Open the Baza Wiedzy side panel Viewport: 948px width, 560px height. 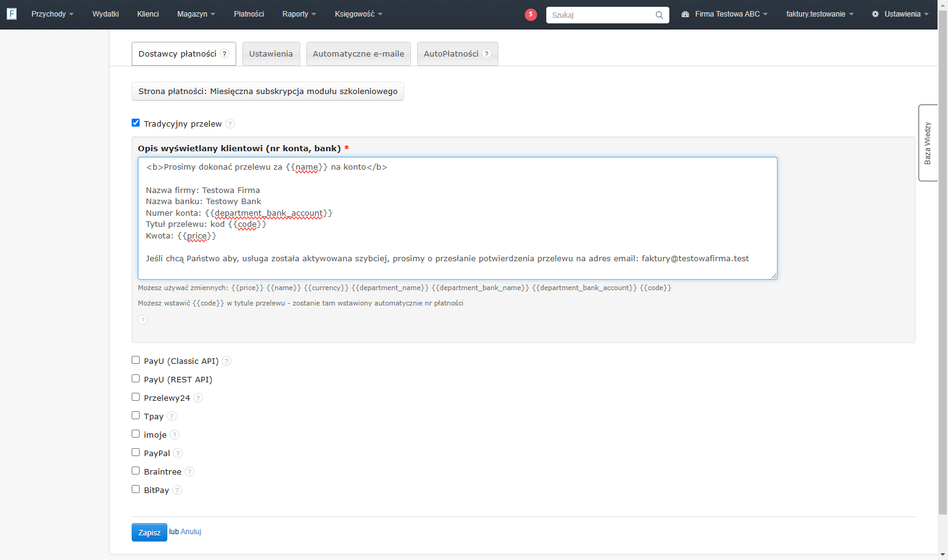928,143
